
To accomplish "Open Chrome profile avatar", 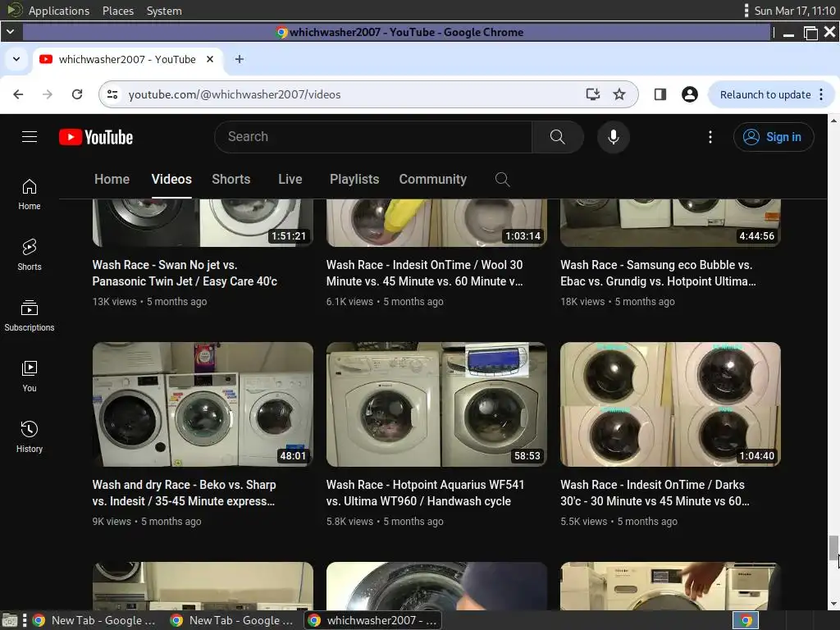I will pyautogui.click(x=689, y=94).
